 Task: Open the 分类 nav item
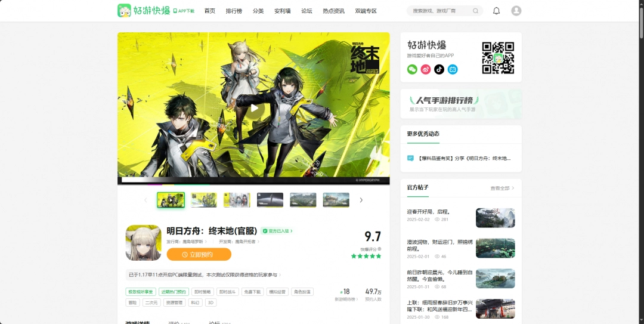coord(258,11)
